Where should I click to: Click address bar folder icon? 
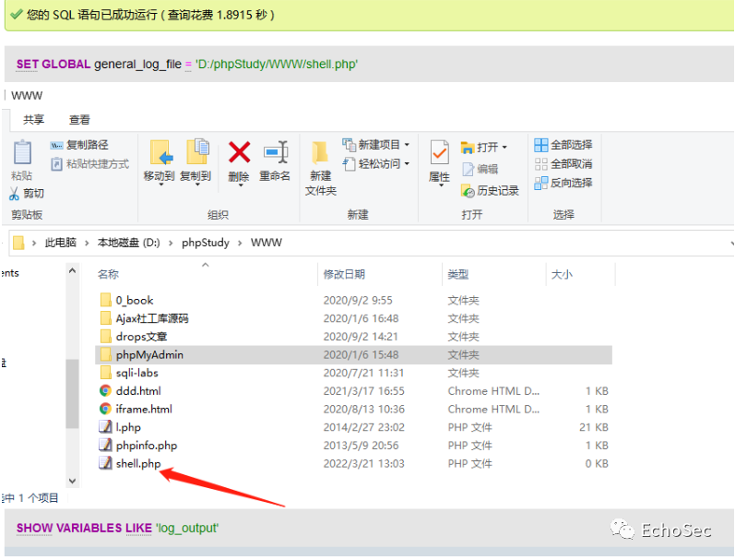(18, 243)
